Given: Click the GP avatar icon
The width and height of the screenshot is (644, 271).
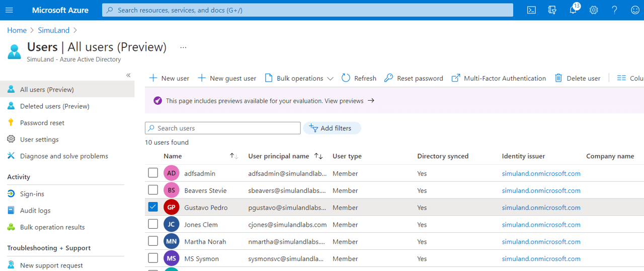Looking at the screenshot, I should point(172,207).
